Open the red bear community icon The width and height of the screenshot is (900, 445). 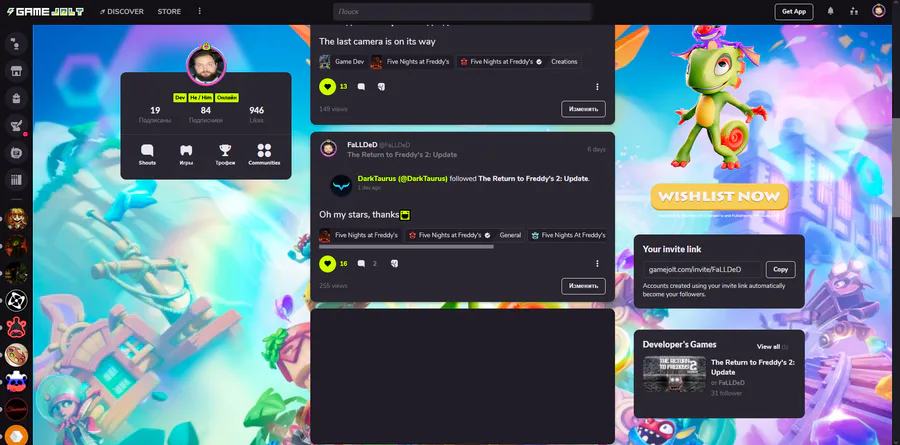click(17, 327)
